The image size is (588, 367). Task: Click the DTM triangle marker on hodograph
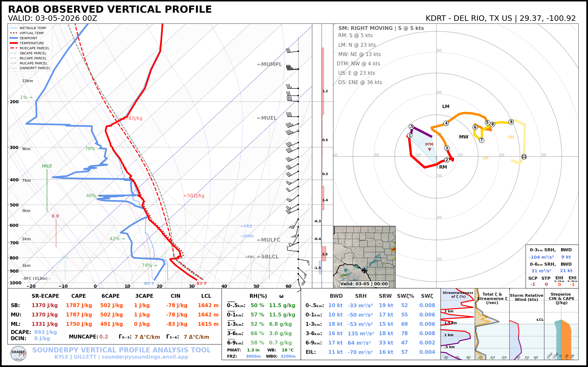pos(429,149)
